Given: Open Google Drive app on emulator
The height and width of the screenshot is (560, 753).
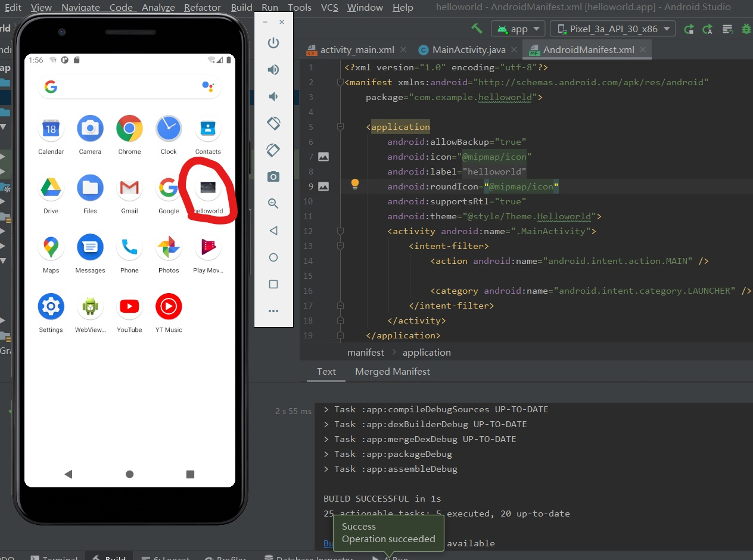Looking at the screenshot, I should point(51,188).
